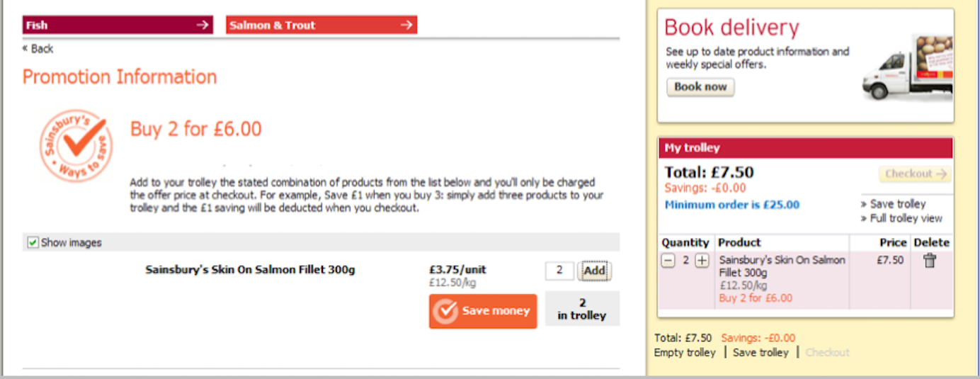Click the bottom Save trolley link
This screenshot has height=379, width=980.
[x=760, y=352]
